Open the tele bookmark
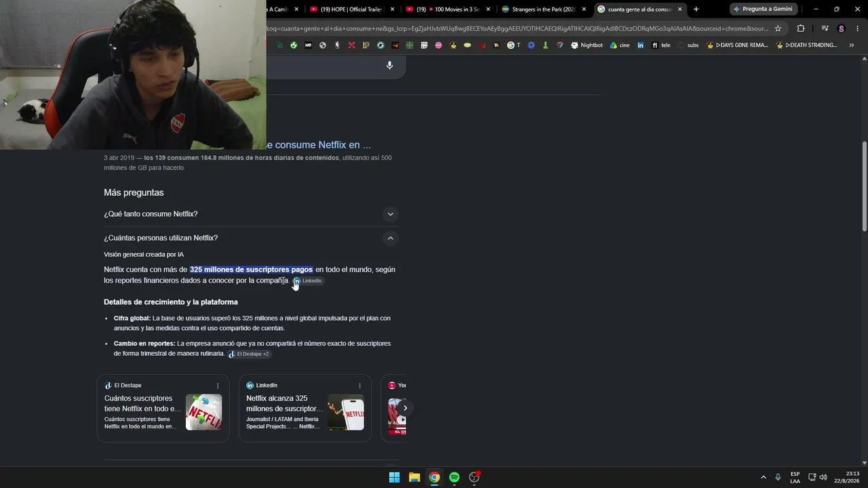Screen dimensions: 868x488 [660, 45]
